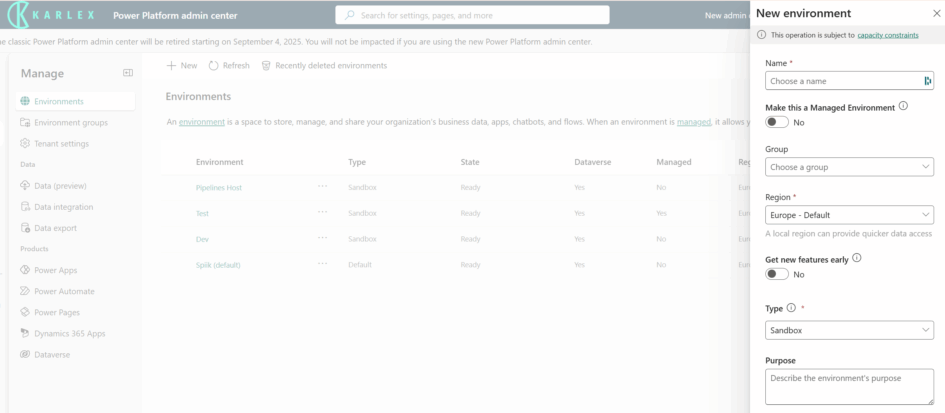Click the top search box
The height and width of the screenshot is (413, 945).
pos(472,16)
